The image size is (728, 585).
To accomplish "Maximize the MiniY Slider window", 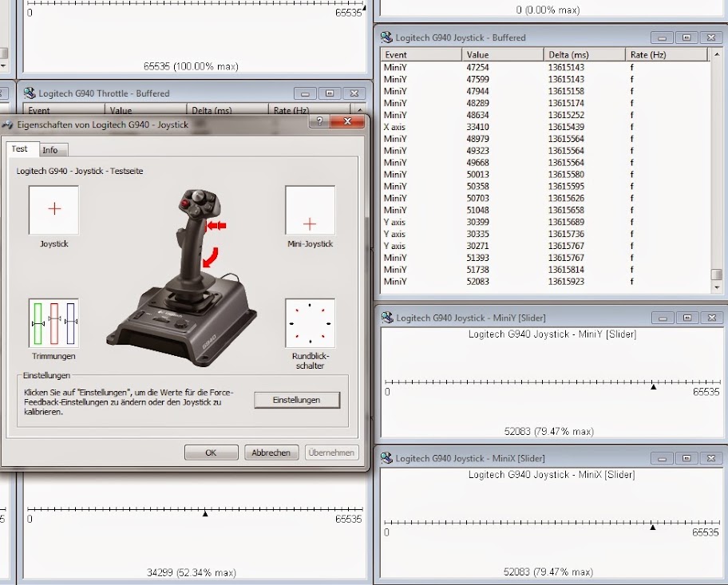I will click(687, 318).
